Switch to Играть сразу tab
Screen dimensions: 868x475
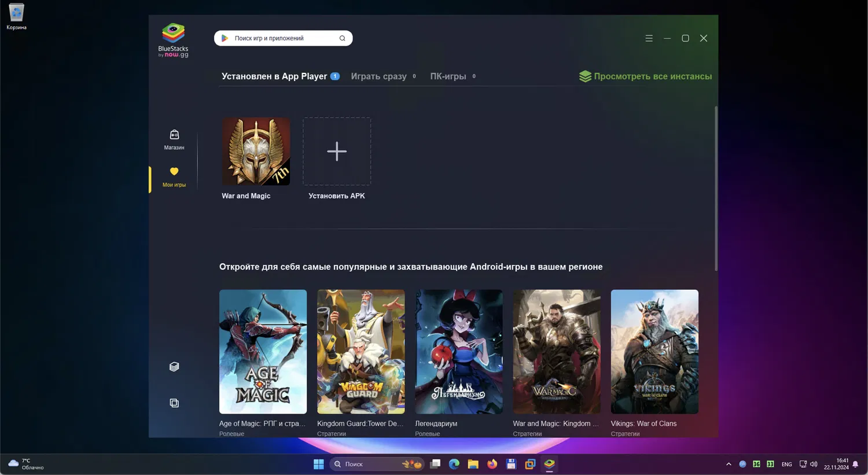click(x=378, y=76)
